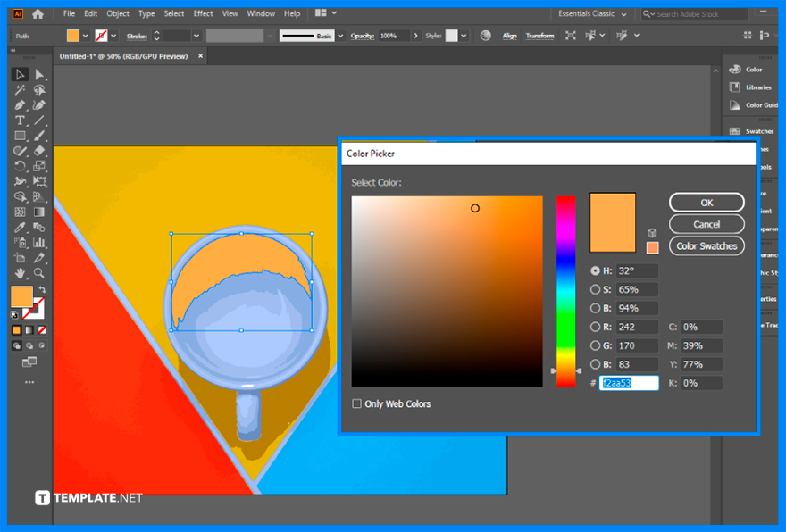Select the Pen tool
Screen dimensions: 786x532
pos(19,104)
